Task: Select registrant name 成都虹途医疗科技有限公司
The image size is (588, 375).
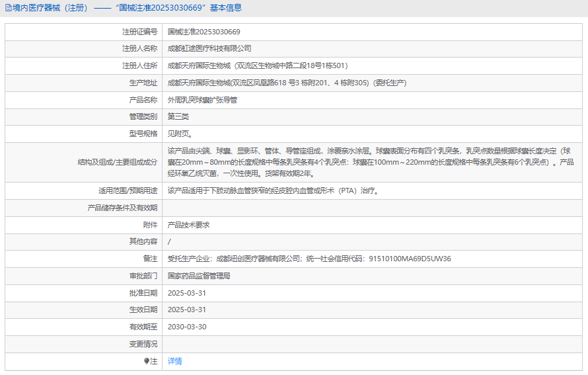Action: [209, 49]
